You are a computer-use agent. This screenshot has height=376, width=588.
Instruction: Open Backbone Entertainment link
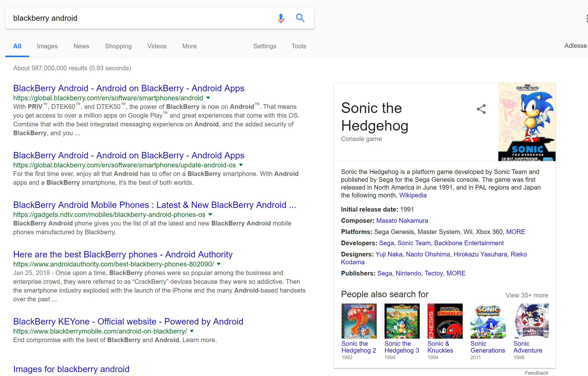[x=469, y=243]
